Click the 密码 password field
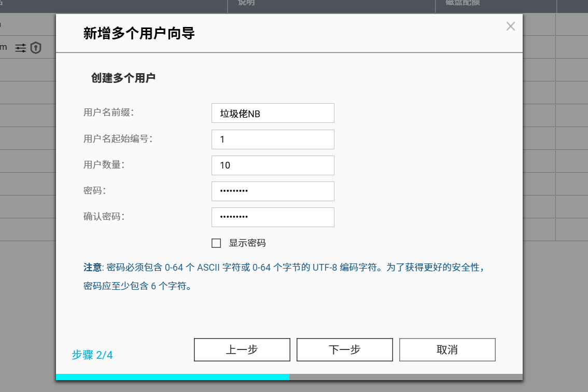This screenshot has width=588, height=392. click(x=273, y=191)
